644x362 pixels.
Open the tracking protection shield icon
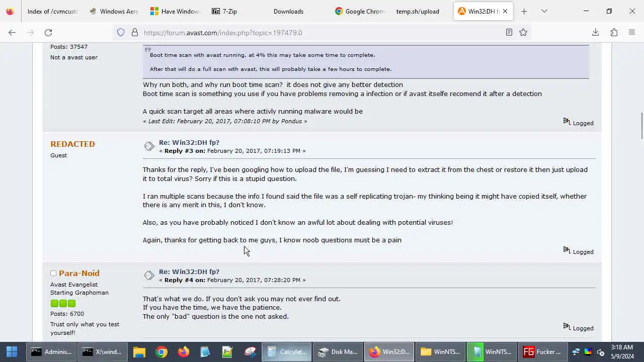click(121, 33)
